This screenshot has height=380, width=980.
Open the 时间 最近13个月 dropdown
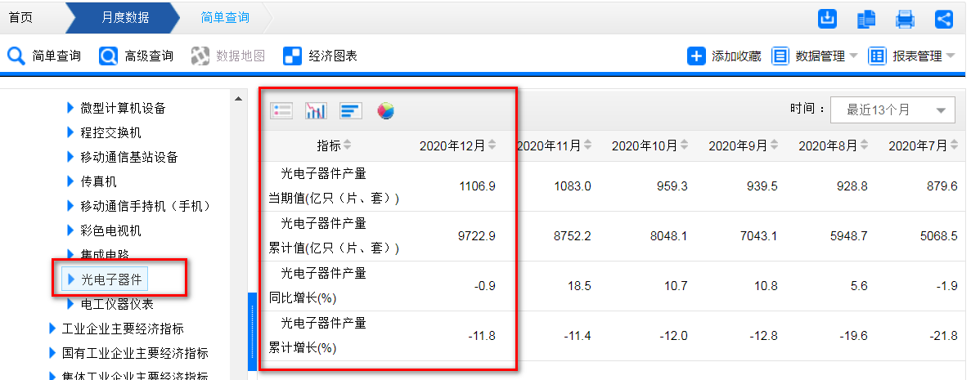[892, 110]
